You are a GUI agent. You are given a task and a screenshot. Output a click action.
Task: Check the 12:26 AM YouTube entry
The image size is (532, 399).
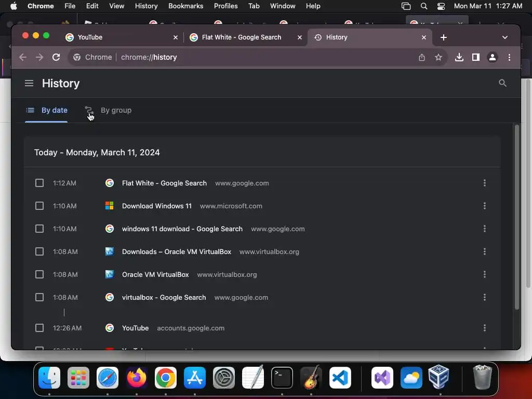(x=39, y=328)
